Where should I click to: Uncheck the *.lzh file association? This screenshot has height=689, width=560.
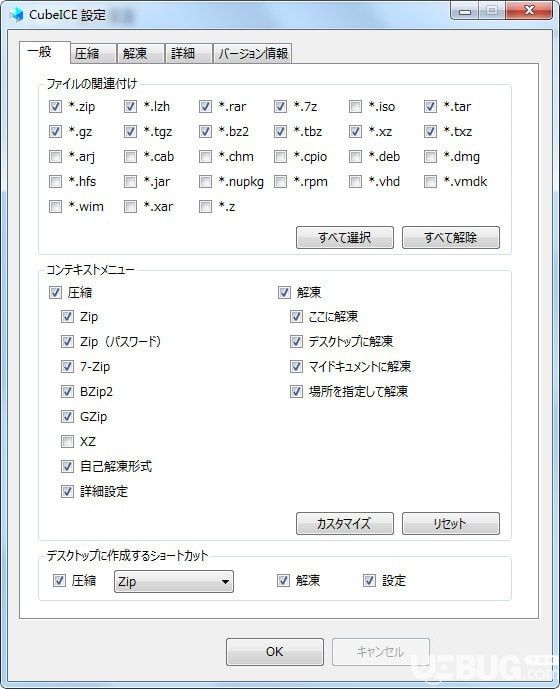(x=130, y=106)
